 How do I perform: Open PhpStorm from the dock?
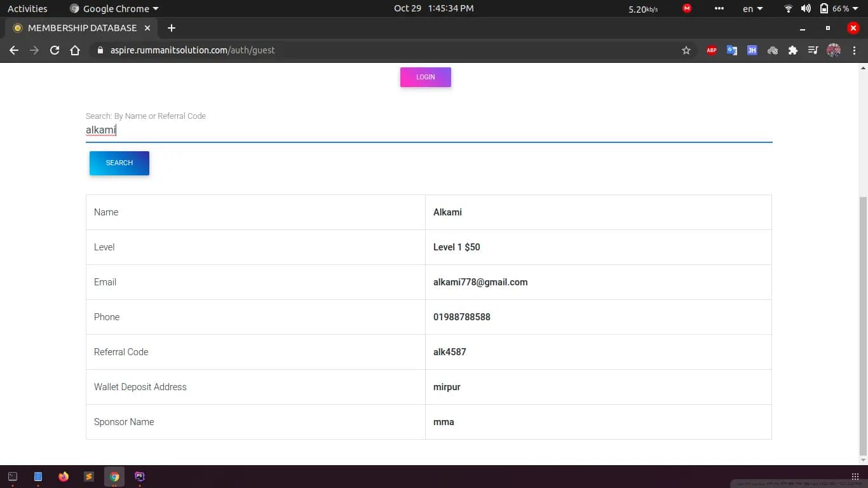140,476
